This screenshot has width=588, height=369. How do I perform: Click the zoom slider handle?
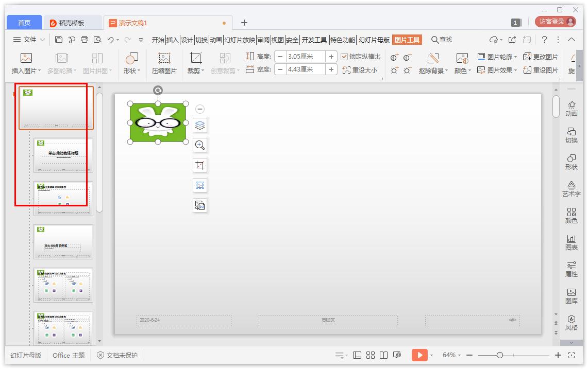[x=500, y=355]
